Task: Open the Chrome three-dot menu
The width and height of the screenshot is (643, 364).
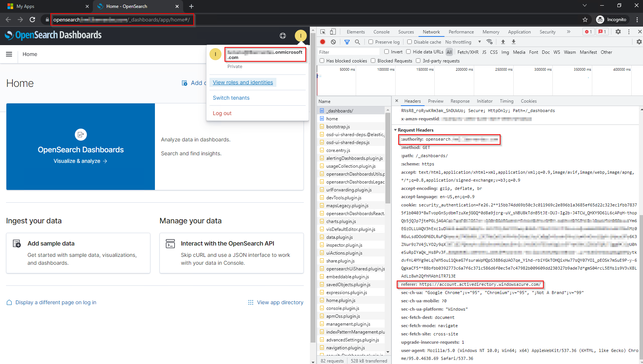Action: tap(637, 20)
